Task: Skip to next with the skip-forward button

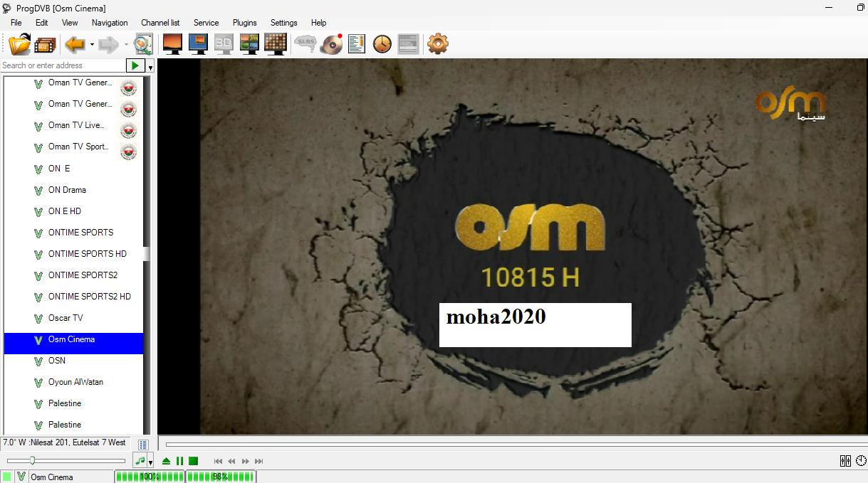Action: pos(258,461)
